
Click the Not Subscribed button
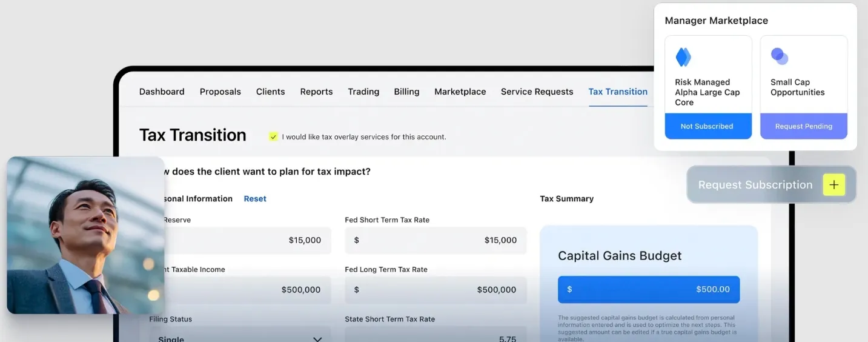(x=707, y=126)
